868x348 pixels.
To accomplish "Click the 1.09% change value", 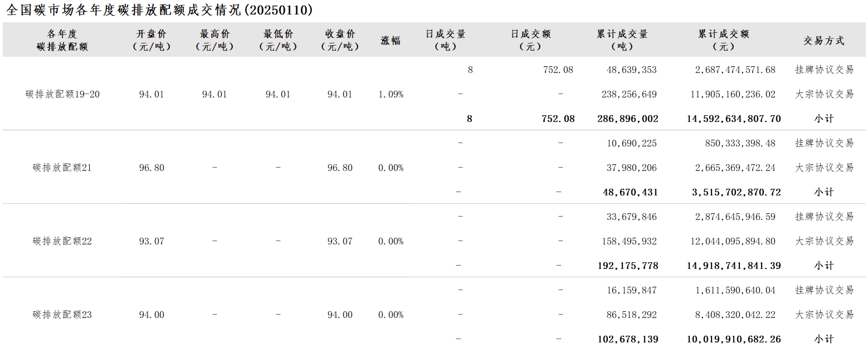I will [391, 95].
